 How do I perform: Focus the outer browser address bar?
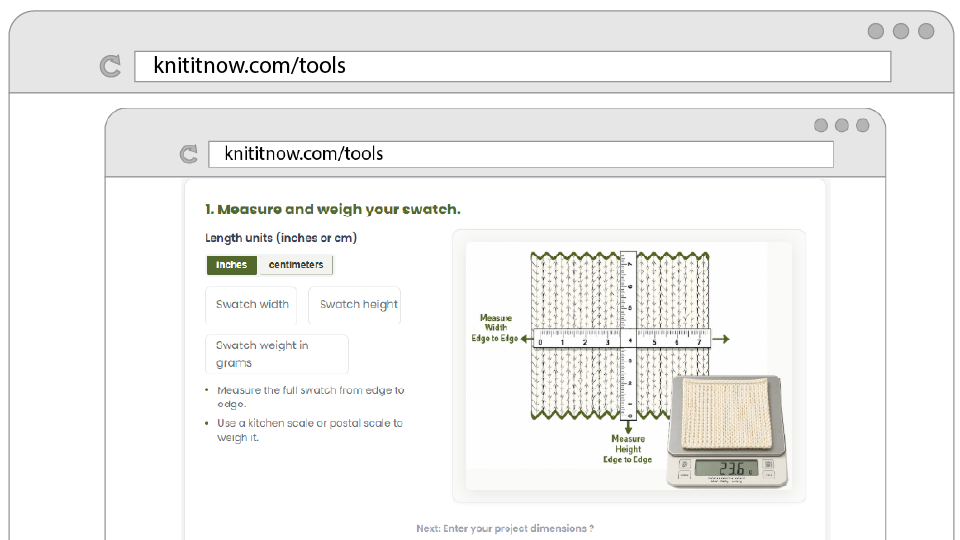(512, 66)
